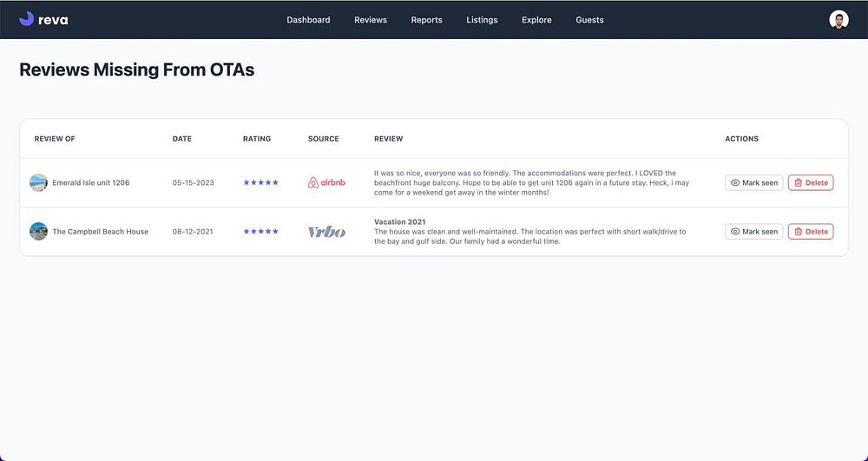868x461 pixels.
Task: Click star rating of Campbell Beach House review
Action: 260,231
